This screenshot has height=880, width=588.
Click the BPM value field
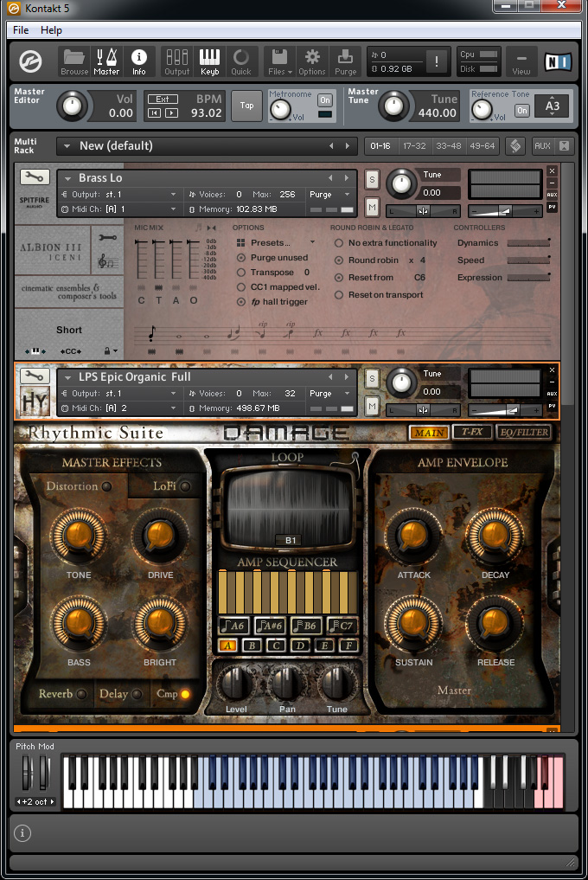[206, 112]
